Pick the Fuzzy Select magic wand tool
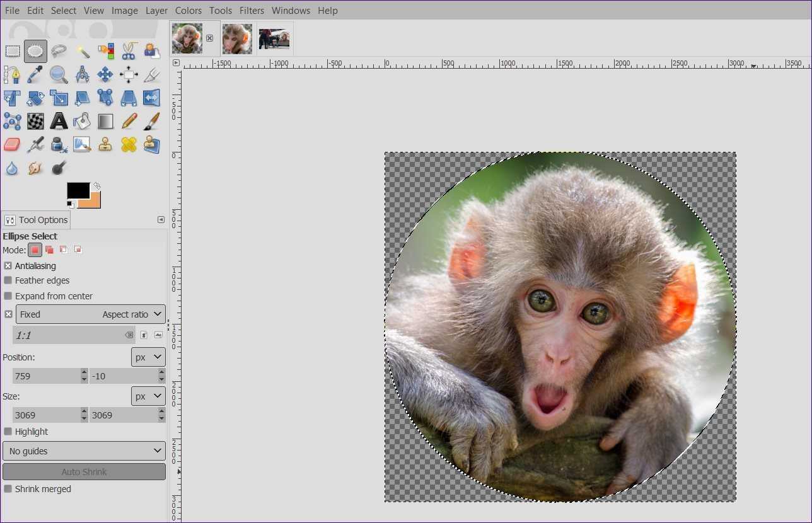812x523 pixels. tap(83, 51)
